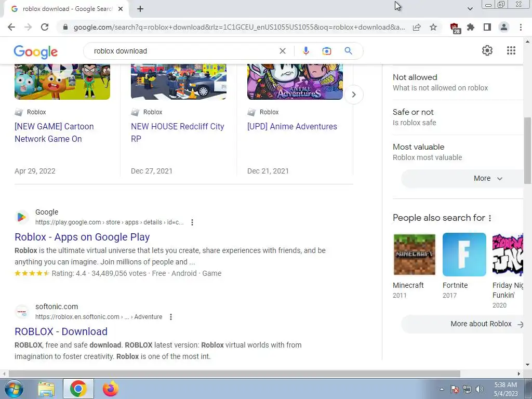This screenshot has height=399, width=532.
Task: Expand the More related topics button
Action: coord(463,179)
